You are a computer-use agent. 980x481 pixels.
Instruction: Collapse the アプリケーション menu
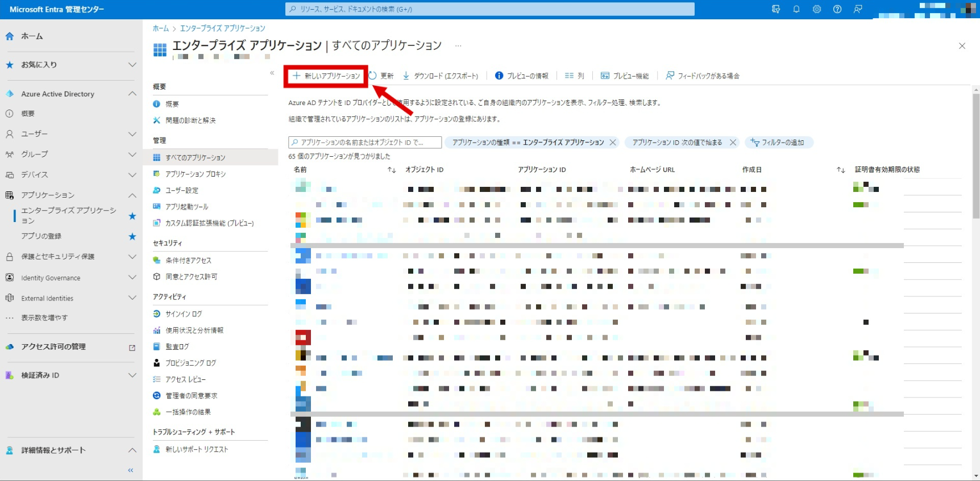[132, 195]
